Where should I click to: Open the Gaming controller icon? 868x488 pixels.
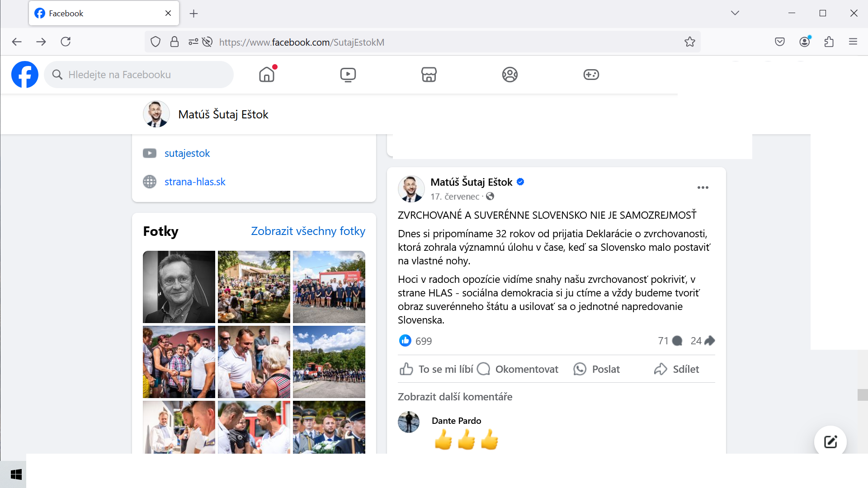click(x=591, y=75)
